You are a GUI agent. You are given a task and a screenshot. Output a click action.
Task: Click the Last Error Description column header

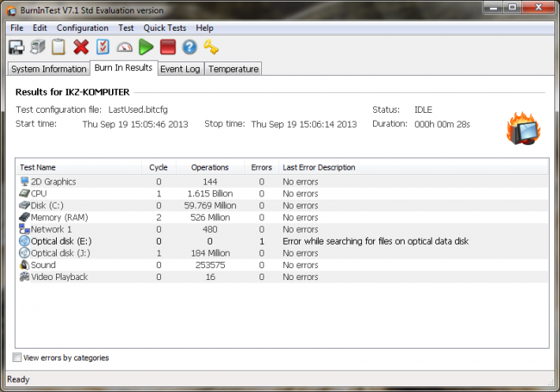tap(413, 167)
